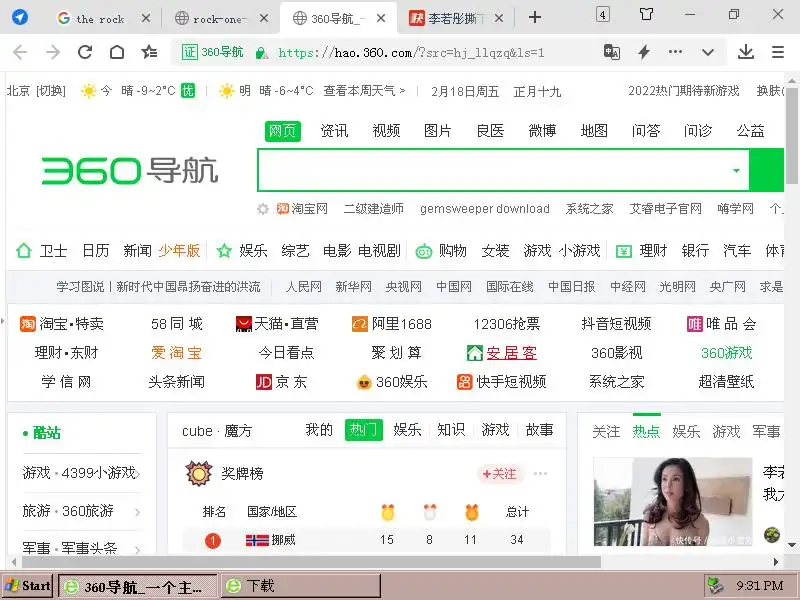
Task: Open the tab count icon showing 4
Action: click(603, 14)
